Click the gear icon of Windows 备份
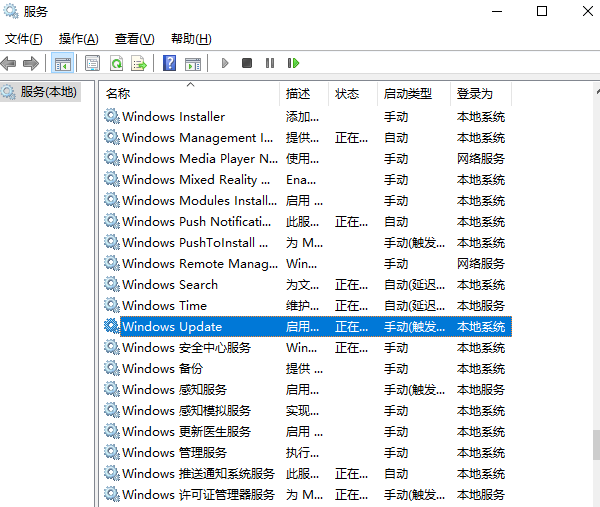Screen dimensions: 600x507 112,368
